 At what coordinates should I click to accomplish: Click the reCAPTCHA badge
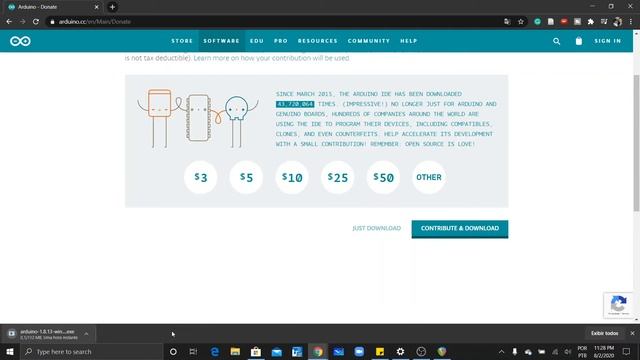tap(618, 304)
